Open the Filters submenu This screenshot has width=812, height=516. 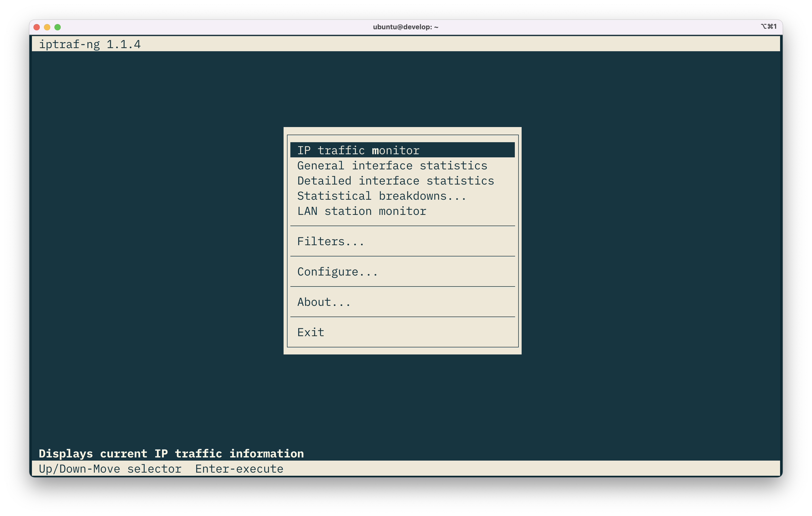[x=330, y=241]
